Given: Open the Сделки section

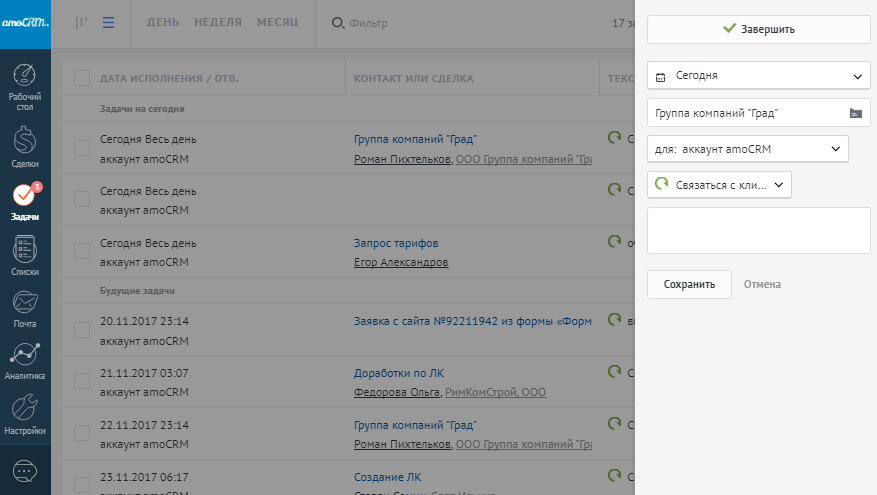Looking at the screenshot, I should click(25, 147).
